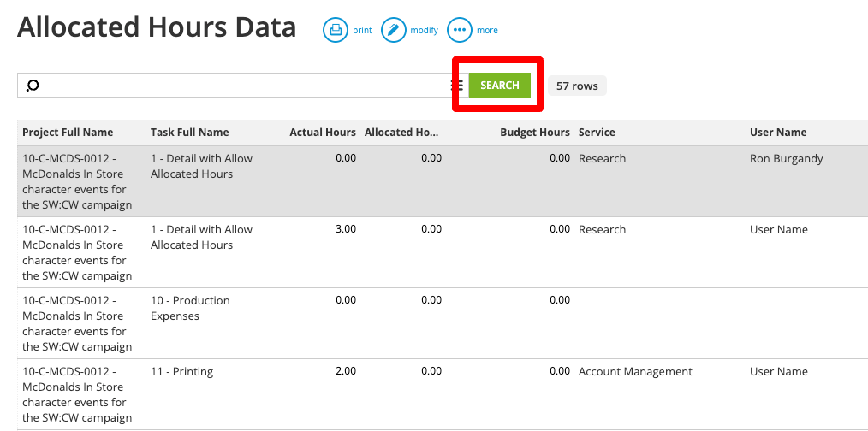Sort by Budget Hours column header
868x431 pixels.
[x=535, y=133]
